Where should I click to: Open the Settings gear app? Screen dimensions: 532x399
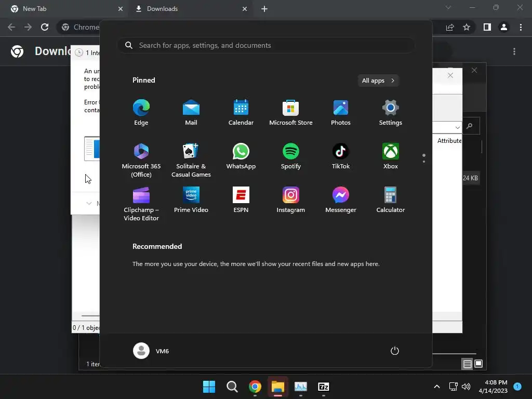[391, 113]
